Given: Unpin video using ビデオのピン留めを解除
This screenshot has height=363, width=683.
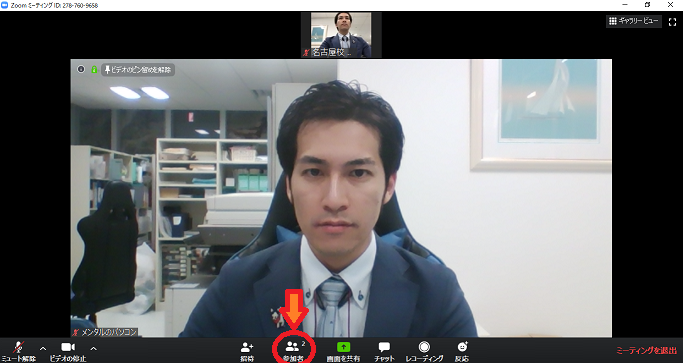Looking at the screenshot, I should [x=138, y=70].
